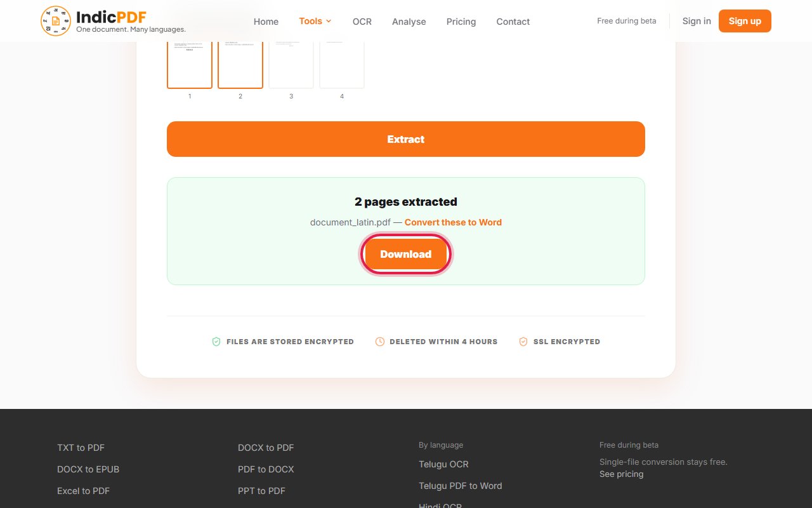Click the SSL Encrypted label

pos(566,342)
